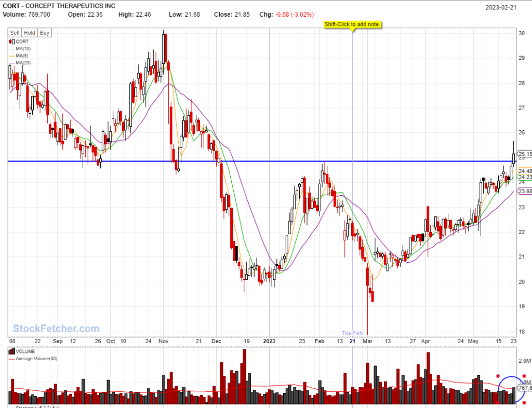This screenshot has width=532, height=408.
Task: Click the 'Close: 21.85' readout
Action: tap(232, 15)
